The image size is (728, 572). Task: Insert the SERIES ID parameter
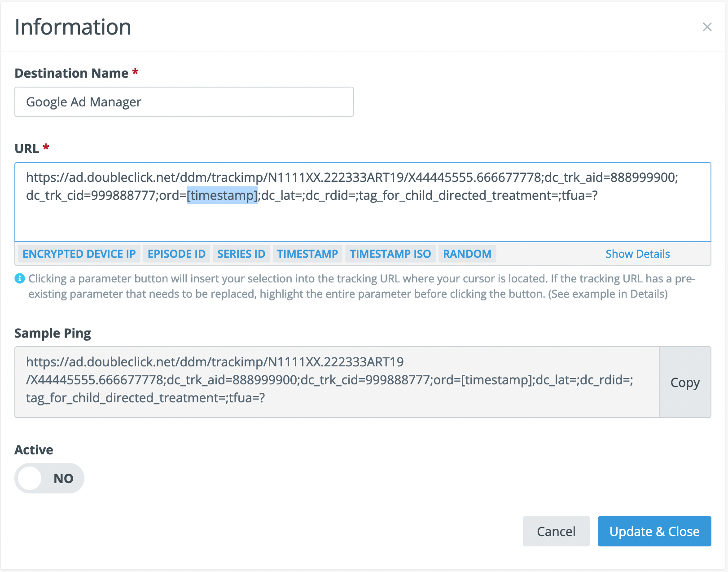point(241,254)
